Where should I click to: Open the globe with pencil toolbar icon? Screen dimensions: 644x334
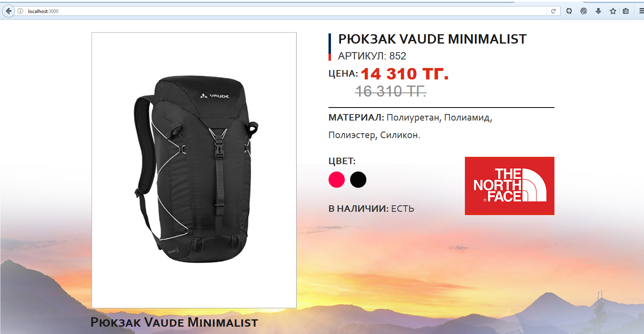click(584, 11)
